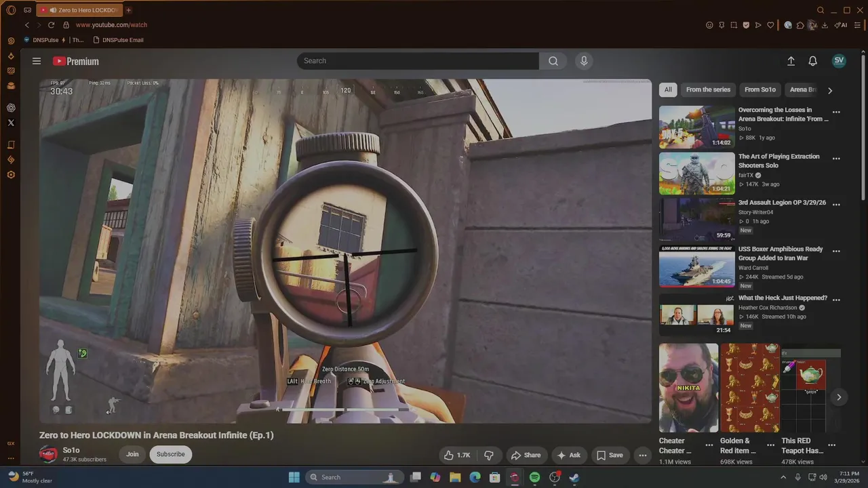Like the video with thumbs up 1.7K
868x488 pixels.
(457, 455)
